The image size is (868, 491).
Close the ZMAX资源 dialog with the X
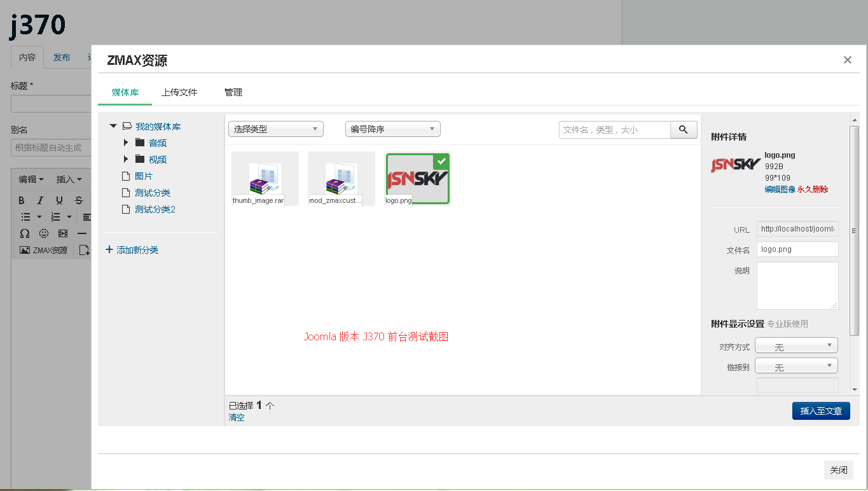point(847,60)
